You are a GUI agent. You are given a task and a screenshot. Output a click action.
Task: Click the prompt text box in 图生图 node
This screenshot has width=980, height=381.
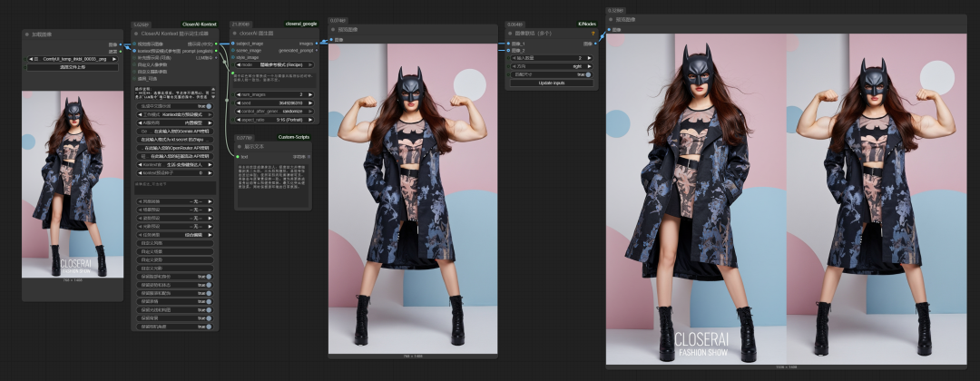[x=273, y=80]
